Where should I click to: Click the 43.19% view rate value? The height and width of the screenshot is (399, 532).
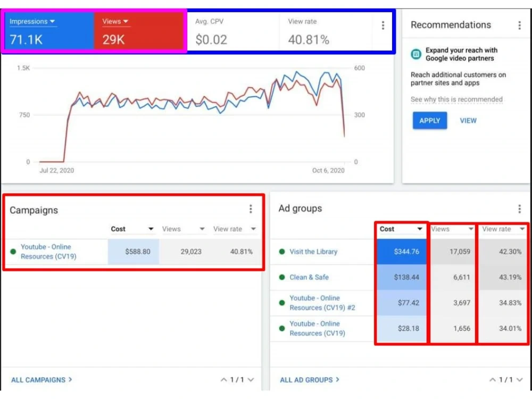[x=510, y=277]
